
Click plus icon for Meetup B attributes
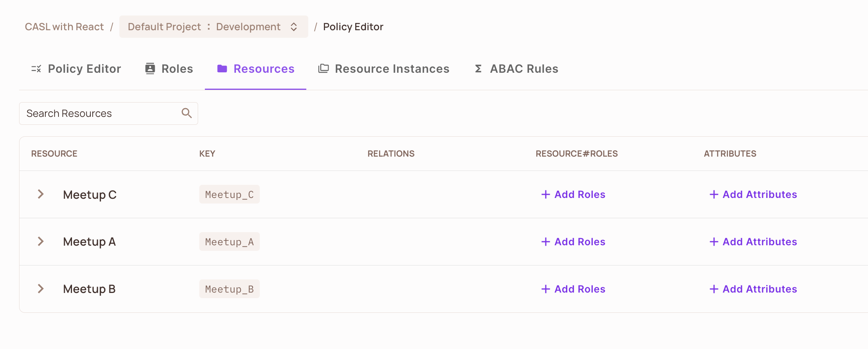pos(714,289)
